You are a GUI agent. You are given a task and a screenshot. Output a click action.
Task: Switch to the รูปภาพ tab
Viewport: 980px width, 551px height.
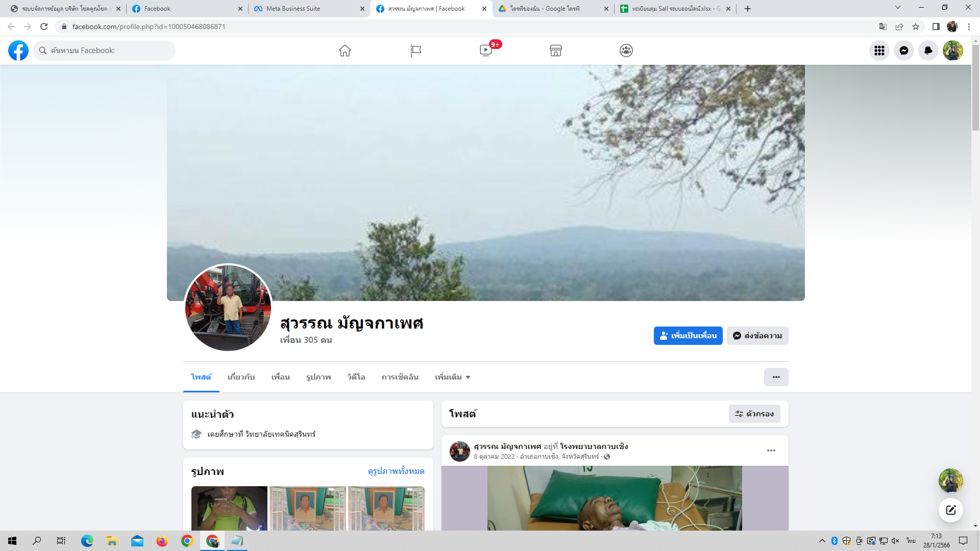(x=318, y=377)
